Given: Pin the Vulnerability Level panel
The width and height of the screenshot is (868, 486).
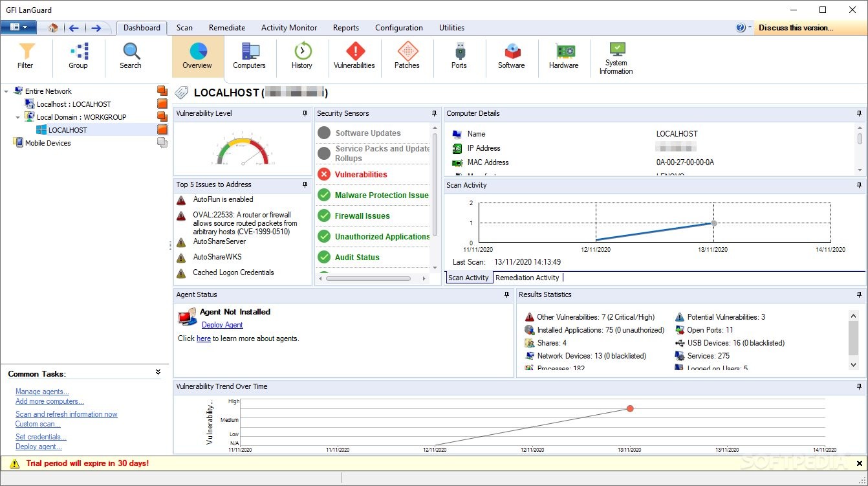Looking at the screenshot, I should [x=303, y=113].
